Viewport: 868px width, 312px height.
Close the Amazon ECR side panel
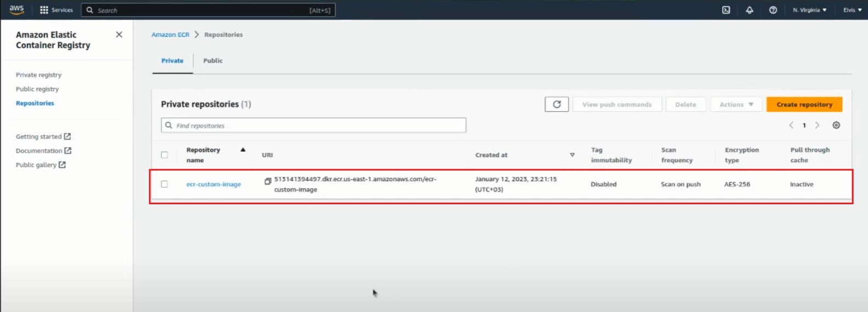tap(119, 35)
